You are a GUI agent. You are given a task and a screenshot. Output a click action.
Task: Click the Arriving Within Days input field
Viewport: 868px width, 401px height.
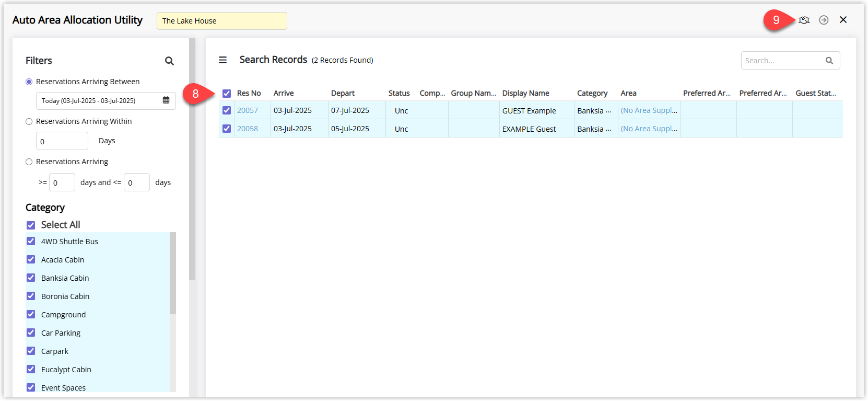tap(62, 141)
